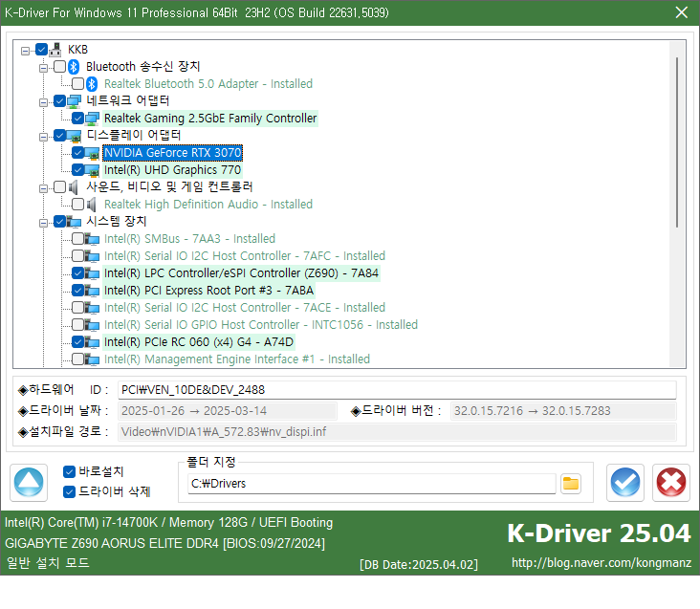Viewport: 700px width, 609px height.
Task: Click 네트워크 어댑터 category icon
Action: tap(74, 101)
